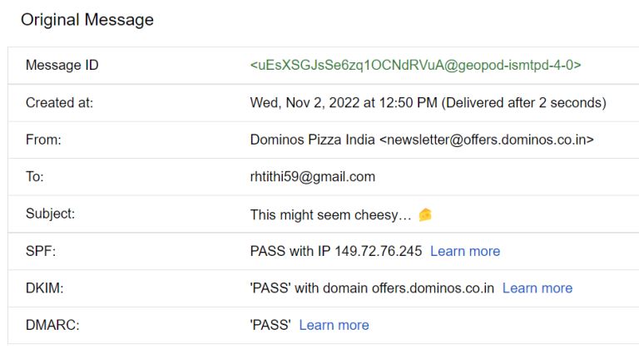This screenshot has height=364, width=639.
Task: Follow the DMARC Learn more link
Action: 334,325
